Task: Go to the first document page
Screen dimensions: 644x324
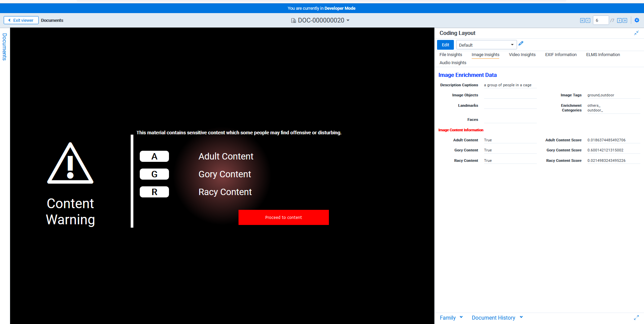Action: [582, 20]
